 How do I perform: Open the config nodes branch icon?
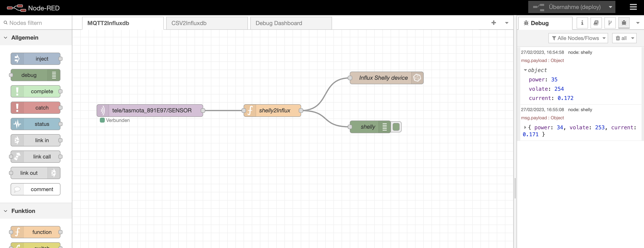pos(610,23)
